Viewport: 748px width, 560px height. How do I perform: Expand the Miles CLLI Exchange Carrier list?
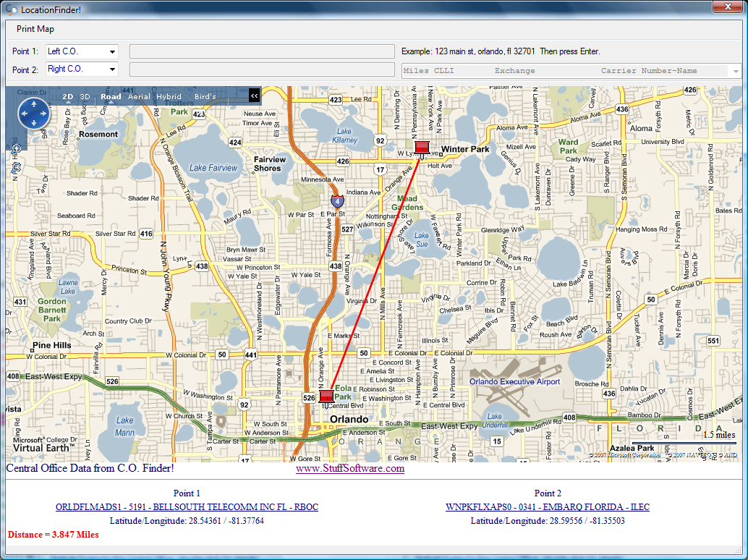[x=736, y=71]
